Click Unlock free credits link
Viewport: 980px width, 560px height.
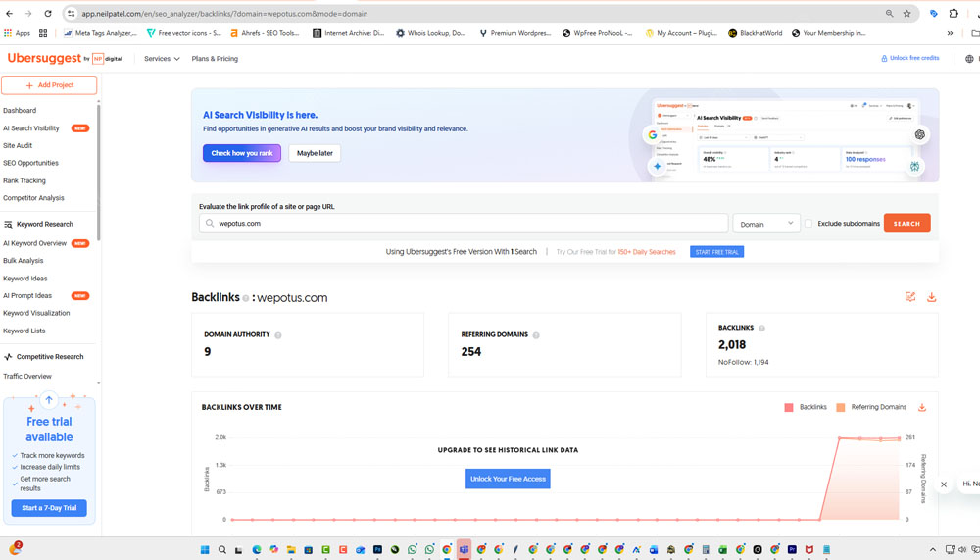coord(910,58)
